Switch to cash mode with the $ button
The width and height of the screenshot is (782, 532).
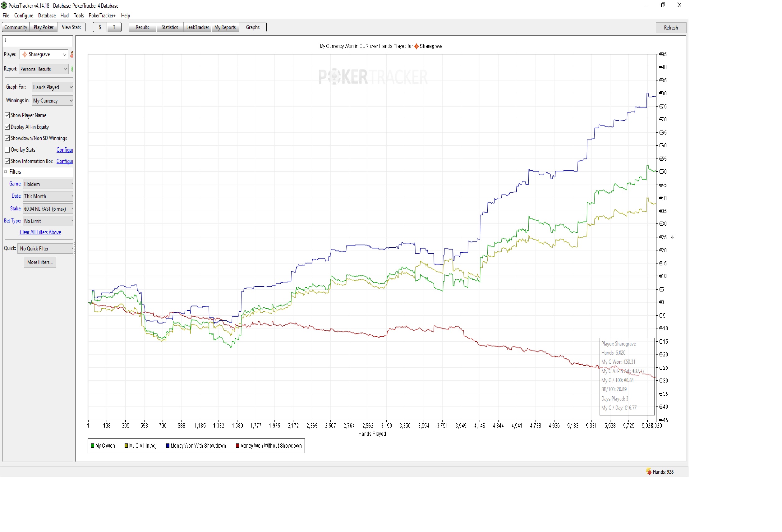(x=100, y=27)
